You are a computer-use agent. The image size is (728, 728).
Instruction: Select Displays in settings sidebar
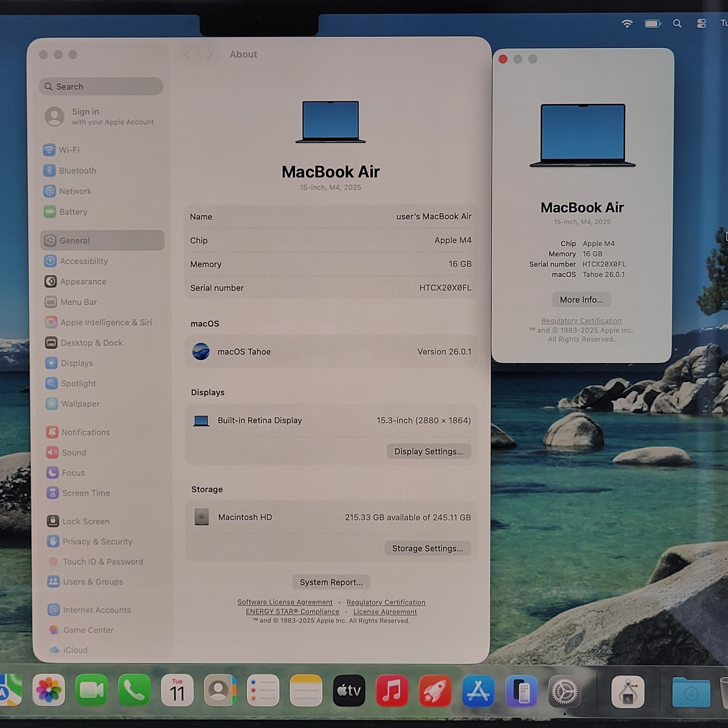[x=76, y=363]
